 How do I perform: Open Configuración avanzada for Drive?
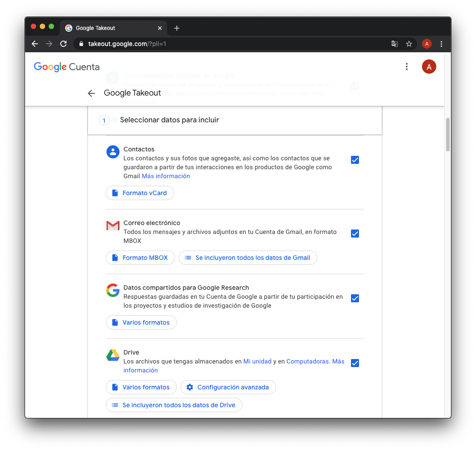click(228, 387)
